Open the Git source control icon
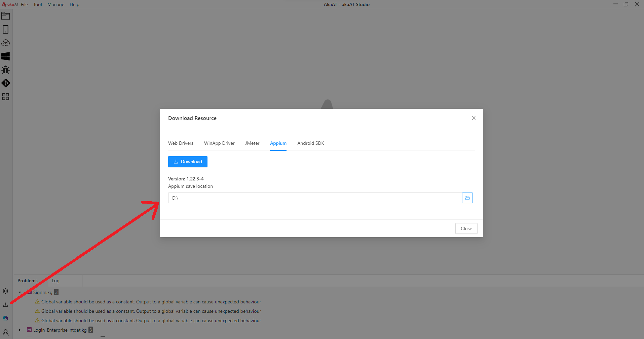This screenshot has height=339, width=644. tap(6, 83)
